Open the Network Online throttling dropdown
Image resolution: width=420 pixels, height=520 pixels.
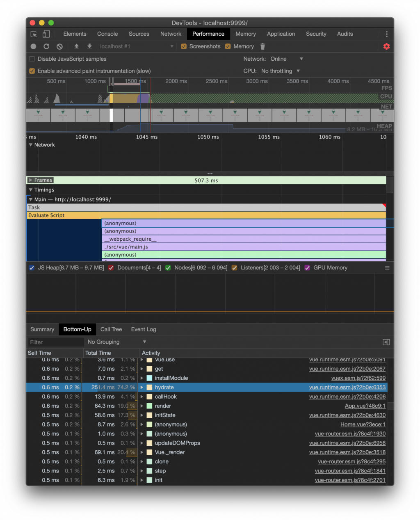(287, 59)
